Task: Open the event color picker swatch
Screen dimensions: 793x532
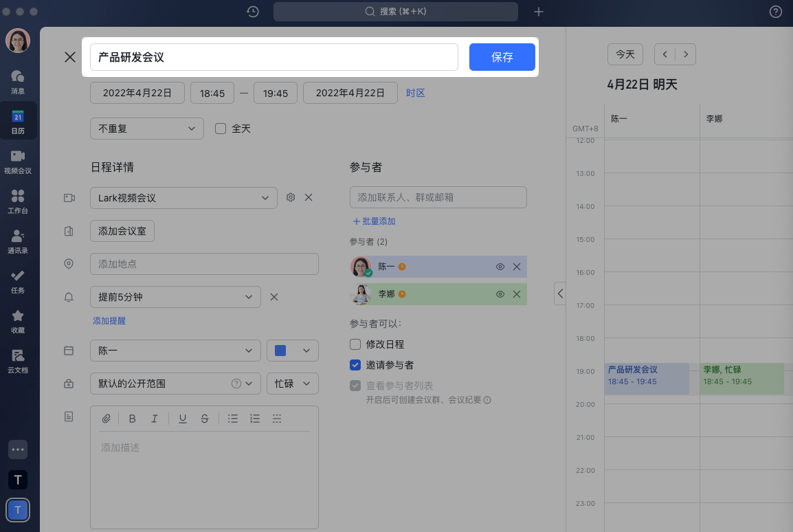Action: 292,351
